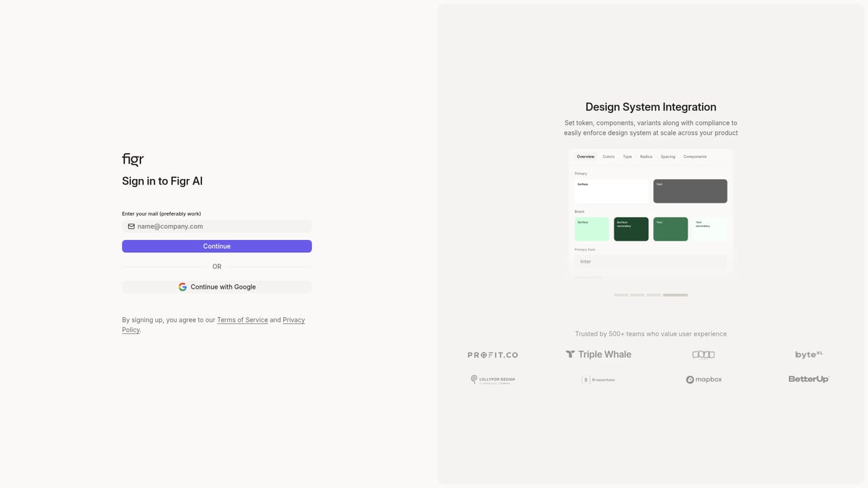The image size is (868, 488).
Task: Click the "Design System Integration" heading
Action: pos(651,107)
